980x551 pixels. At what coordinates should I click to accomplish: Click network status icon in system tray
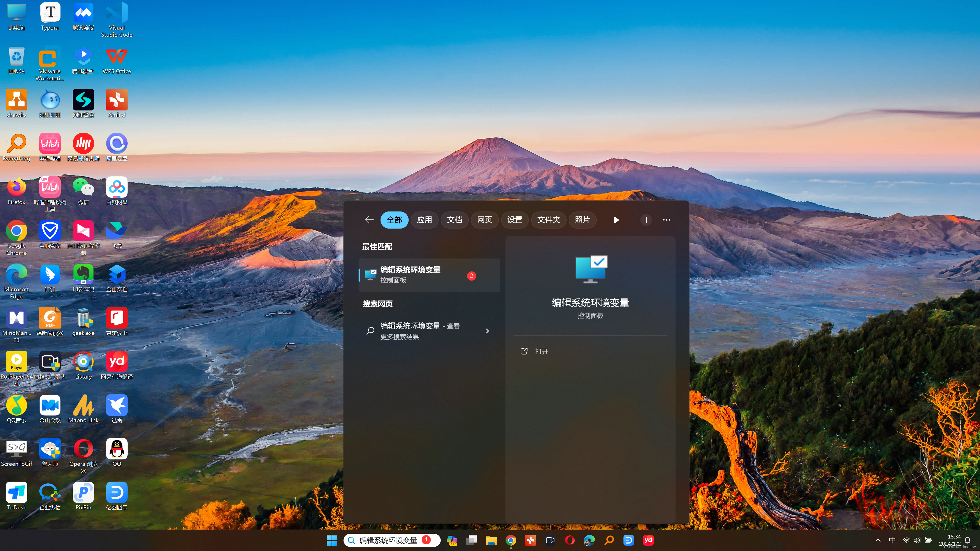click(x=905, y=540)
